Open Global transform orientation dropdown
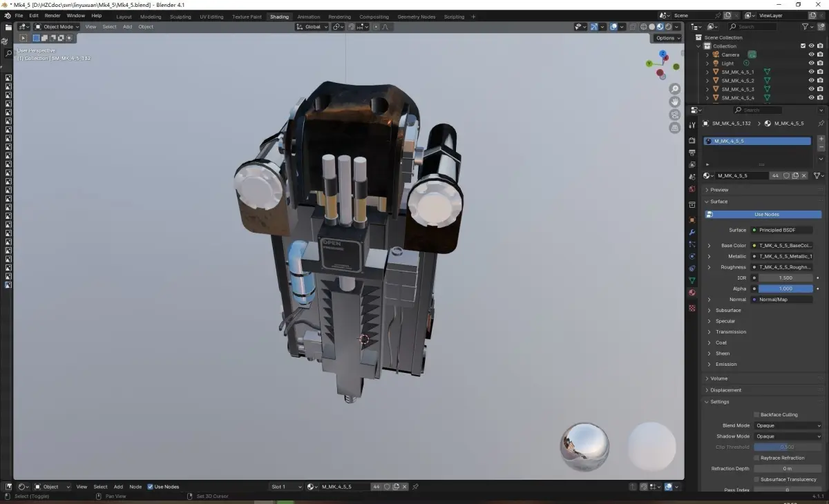This screenshot has width=829, height=504. click(312, 27)
